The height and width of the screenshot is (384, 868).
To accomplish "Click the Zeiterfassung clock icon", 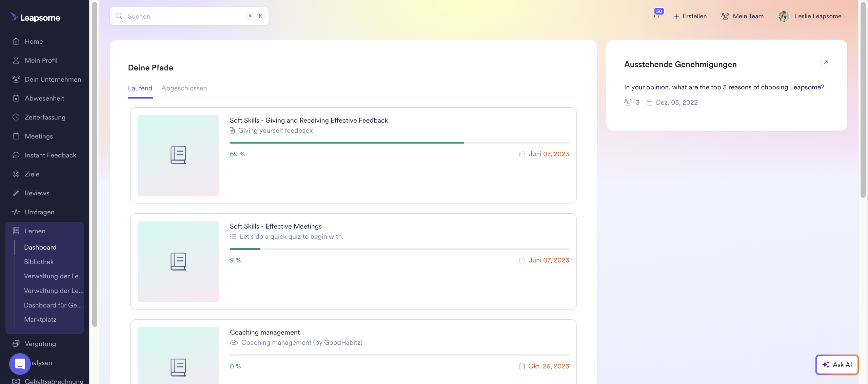I will click(x=16, y=117).
